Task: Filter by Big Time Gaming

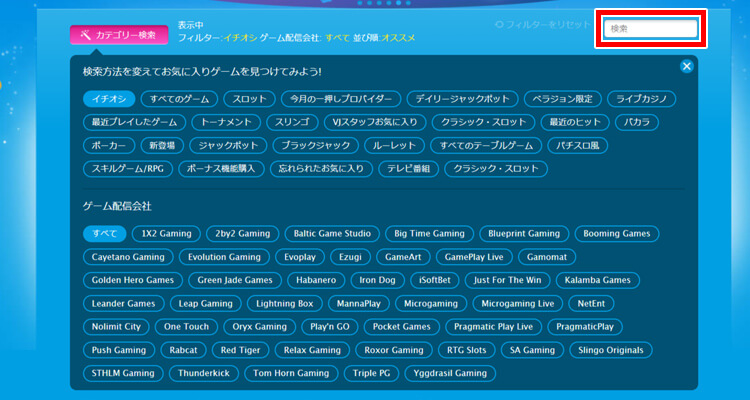Action: [x=429, y=233]
